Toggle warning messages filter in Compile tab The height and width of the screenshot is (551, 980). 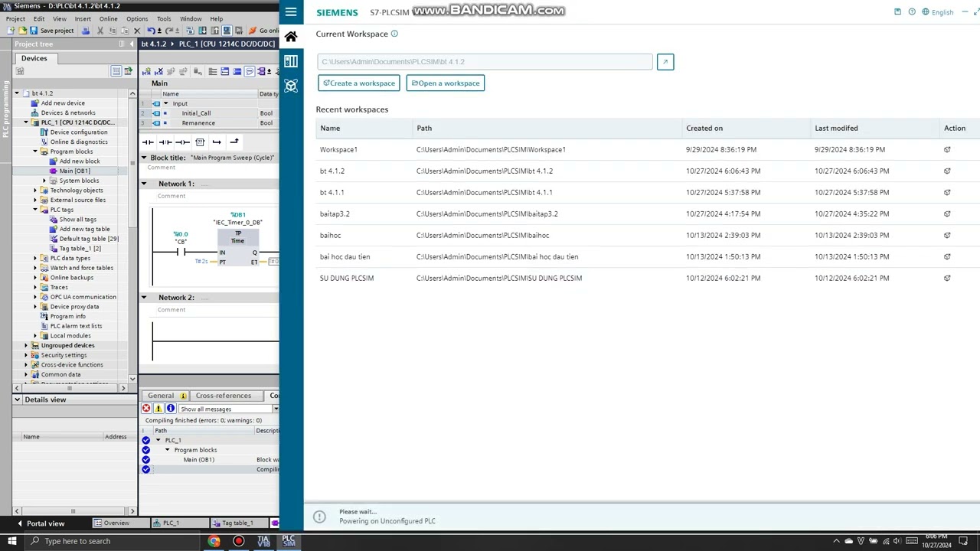click(x=158, y=409)
